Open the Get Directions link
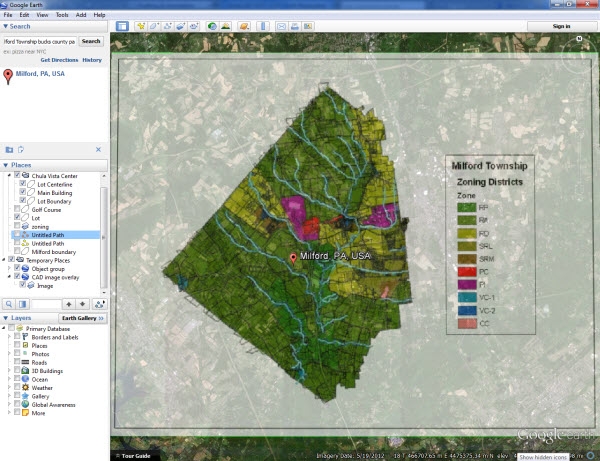Image resolution: width=600 pixels, height=461 pixels. point(59,60)
